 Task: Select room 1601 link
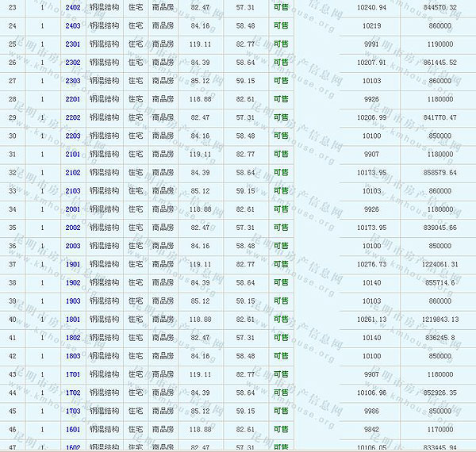(72, 430)
